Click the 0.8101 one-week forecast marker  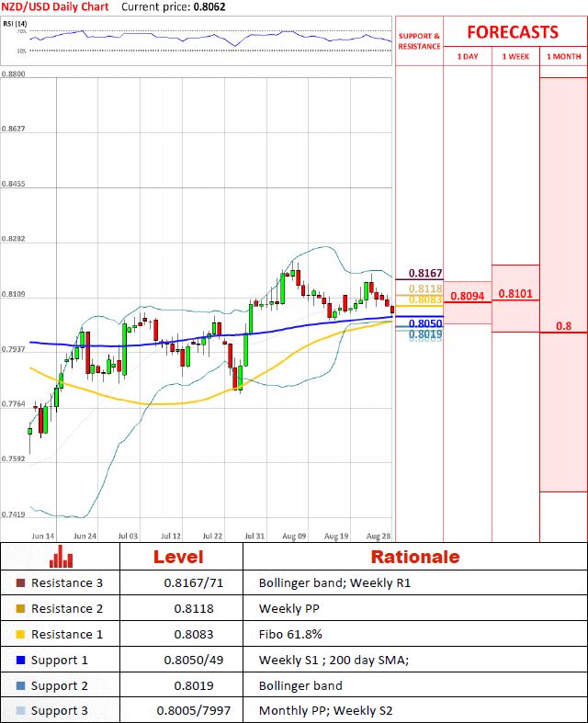click(x=515, y=294)
